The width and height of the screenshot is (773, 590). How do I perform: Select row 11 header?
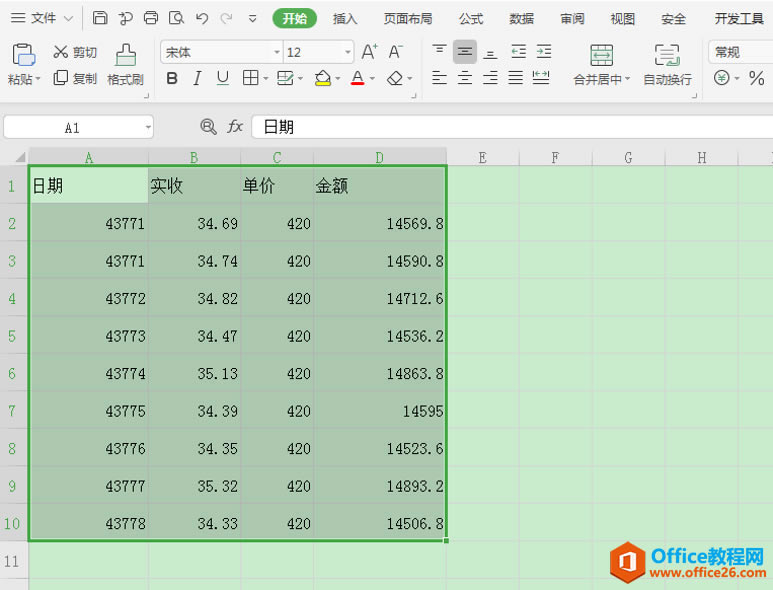pos(14,561)
